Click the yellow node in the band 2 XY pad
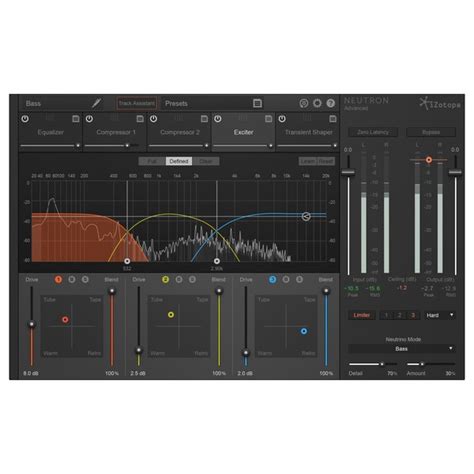 pos(171,314)
